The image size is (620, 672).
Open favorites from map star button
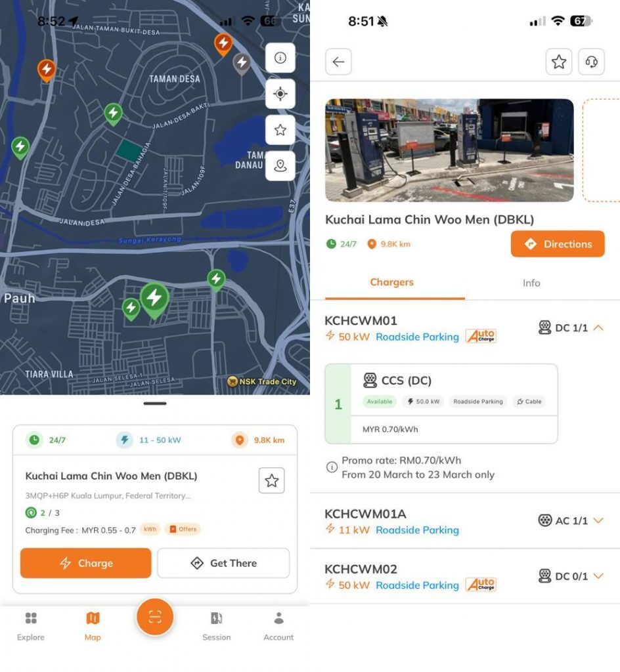tap(280, 130)
